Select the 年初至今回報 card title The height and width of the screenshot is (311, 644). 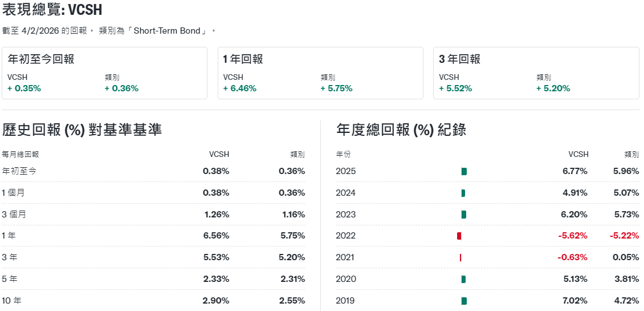pos(41,59)
